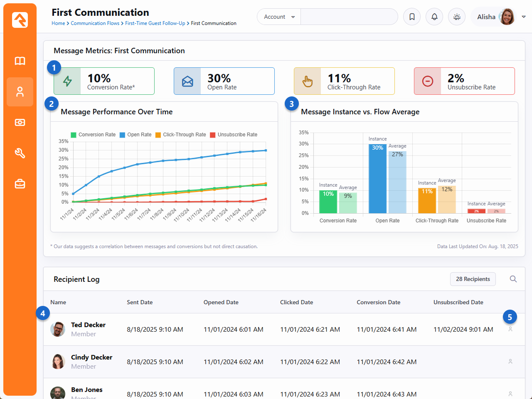Screen dimensions: 532x399
Task: Open the book icon in sidebar
Action: click(x=20, y=61)
